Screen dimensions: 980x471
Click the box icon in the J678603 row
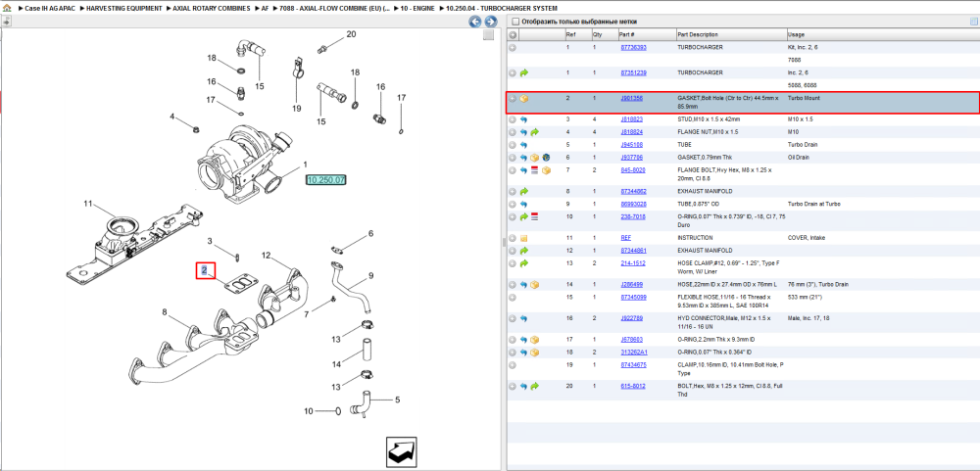(534, 340)
